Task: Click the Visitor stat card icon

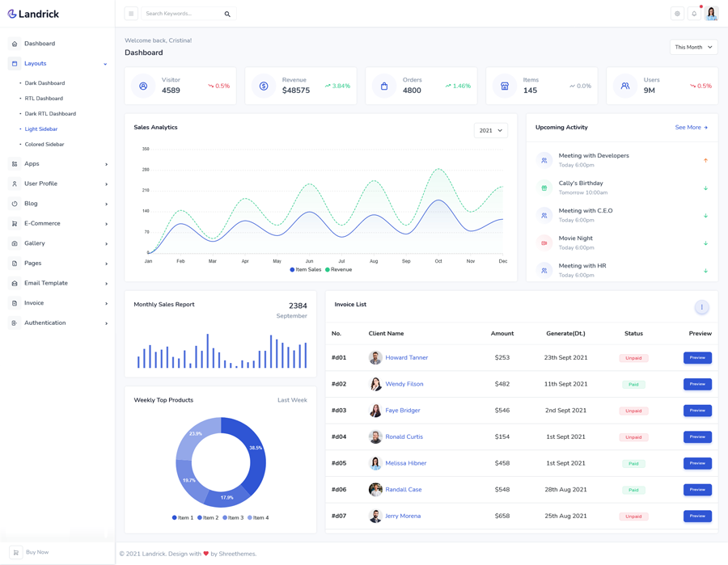Action: coord(143,86)
